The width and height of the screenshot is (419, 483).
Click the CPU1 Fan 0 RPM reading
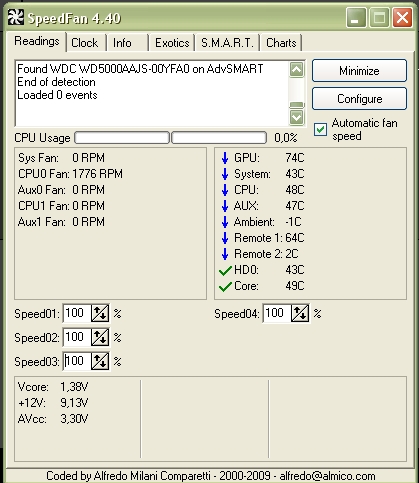tap(61, 206)
